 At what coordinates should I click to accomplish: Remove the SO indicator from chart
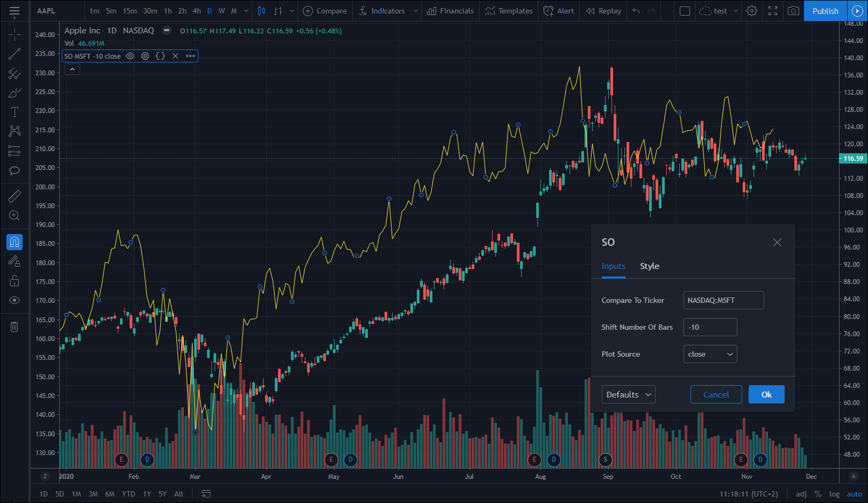(x=175, y=56)
